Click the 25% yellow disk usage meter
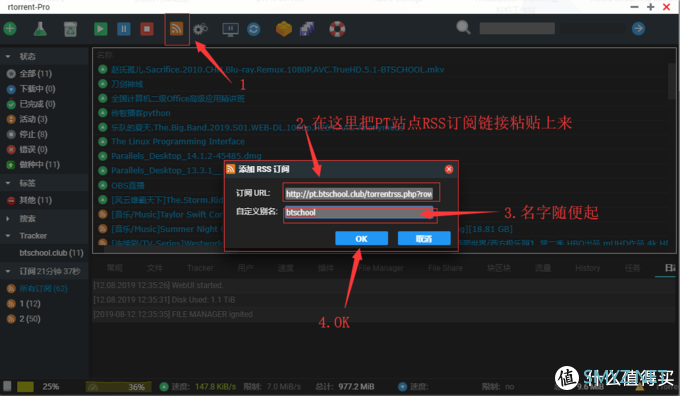 [x=25, y=386]
